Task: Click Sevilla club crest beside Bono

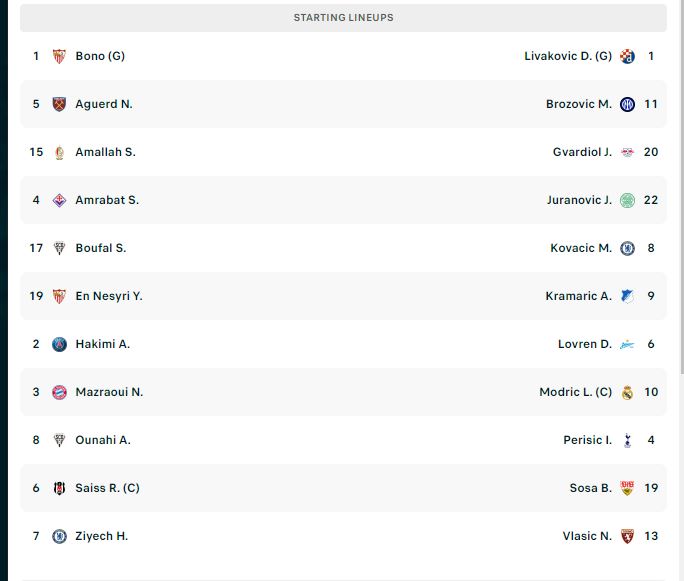Action: (59, 56)
